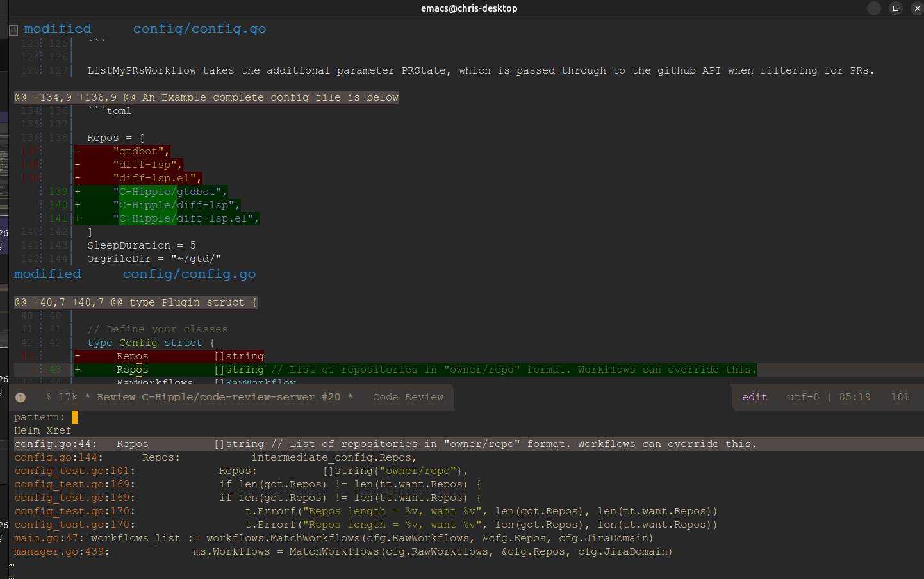The image size is (924, 579).
Task: Select Helm result config.go:44 Repos
Action: [469, 444]
